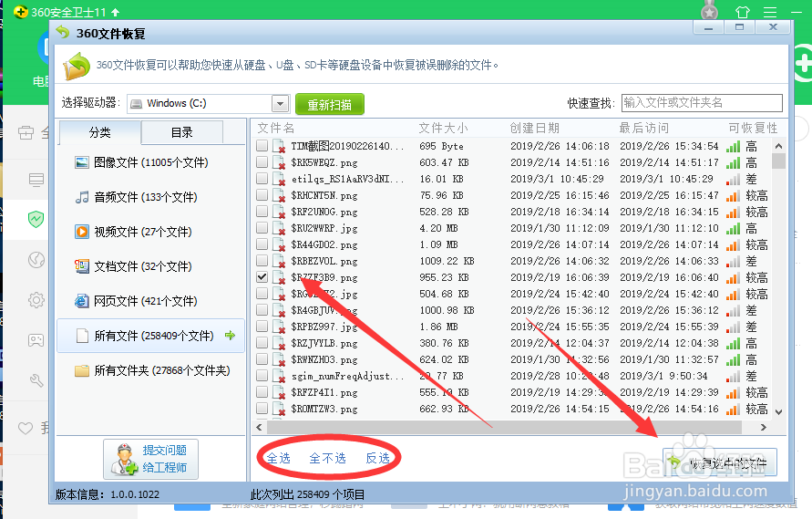The image size is (812, 519).
Task: Click the heart sidebar icon in 360安全卫士
Action: click(x=26, y=429)
